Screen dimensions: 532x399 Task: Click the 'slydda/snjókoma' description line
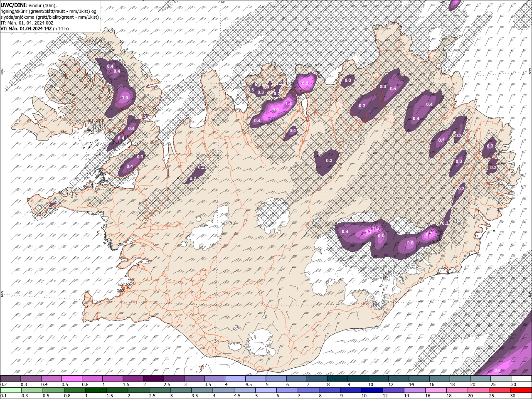click(50, 17)
